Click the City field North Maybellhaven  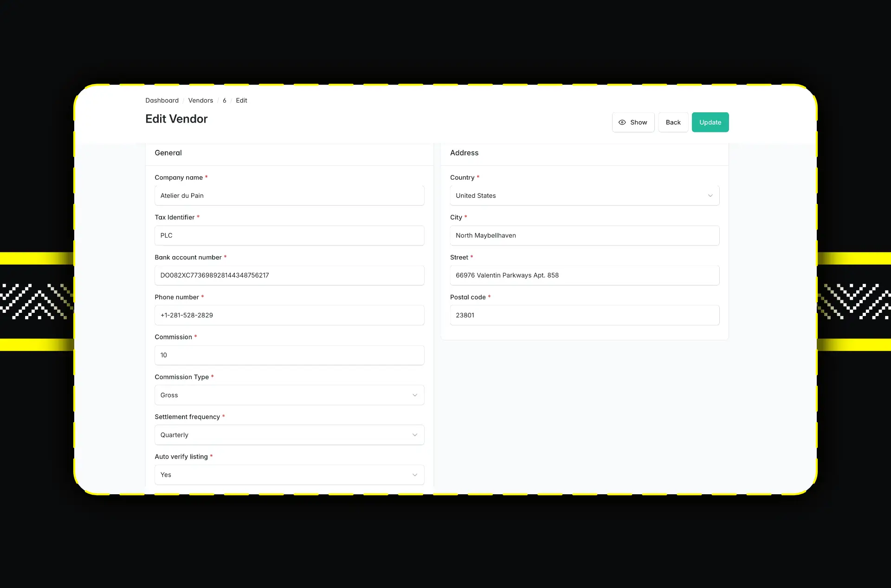(x=584, y=236)
